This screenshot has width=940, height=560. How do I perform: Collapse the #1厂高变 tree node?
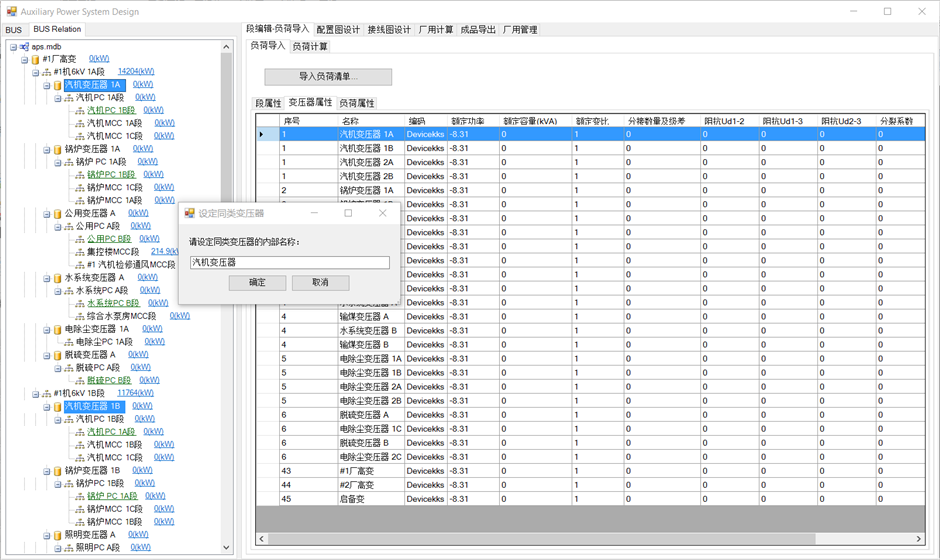pos(25,59)
